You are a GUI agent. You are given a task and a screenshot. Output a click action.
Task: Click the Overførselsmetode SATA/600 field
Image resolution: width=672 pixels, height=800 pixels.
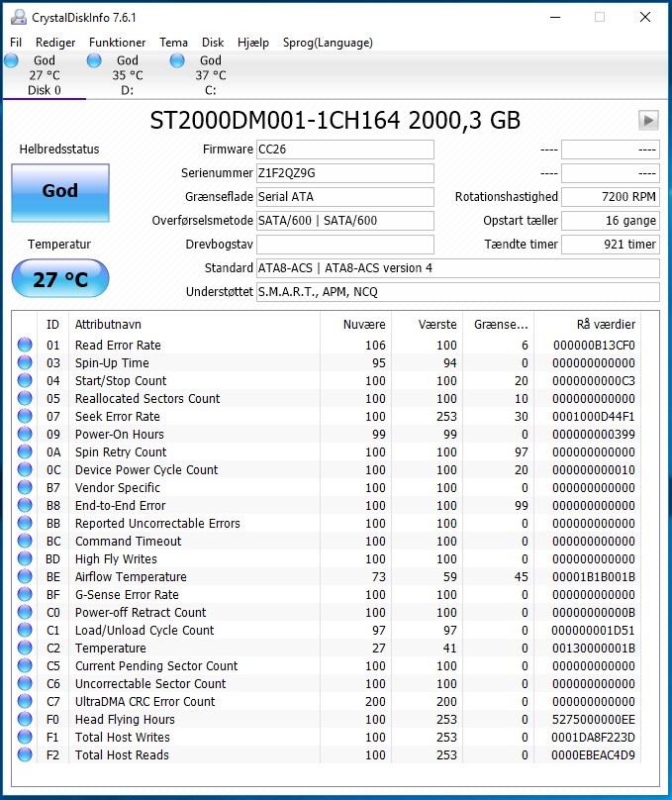point(345,221)
